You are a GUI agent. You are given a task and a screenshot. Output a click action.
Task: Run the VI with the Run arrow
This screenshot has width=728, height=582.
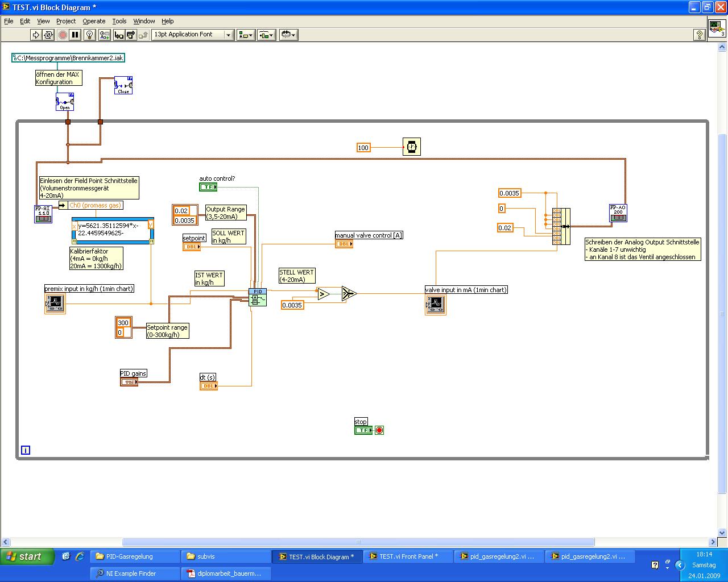(x=36, y=35)
